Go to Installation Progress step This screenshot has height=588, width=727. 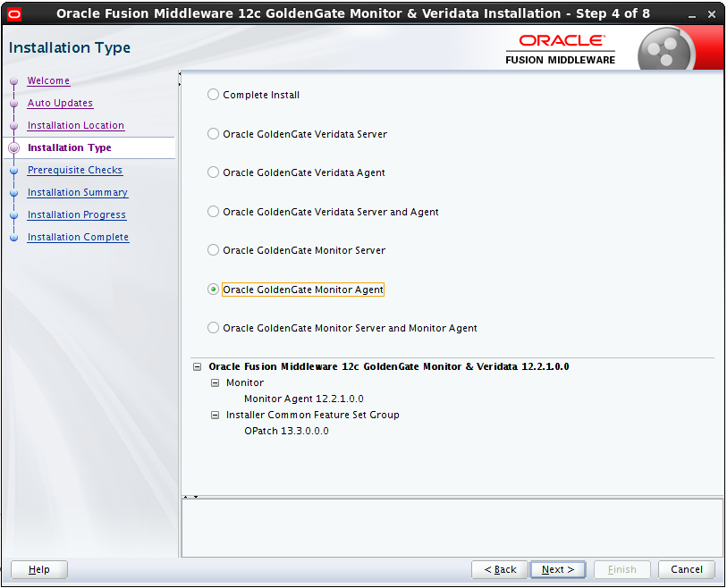[77, 214]
